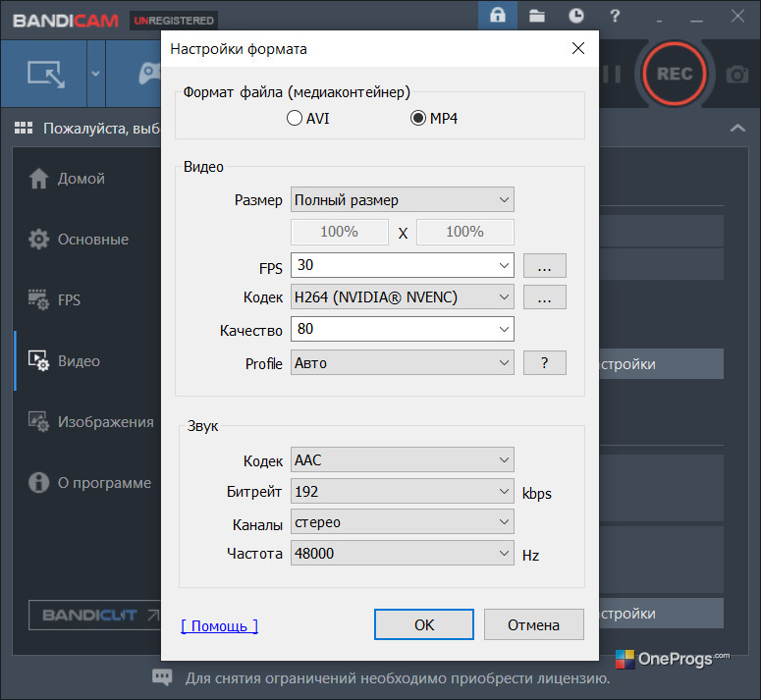Click О программе info icon
Screen dimensions: 761x700
tap(38, 483)
